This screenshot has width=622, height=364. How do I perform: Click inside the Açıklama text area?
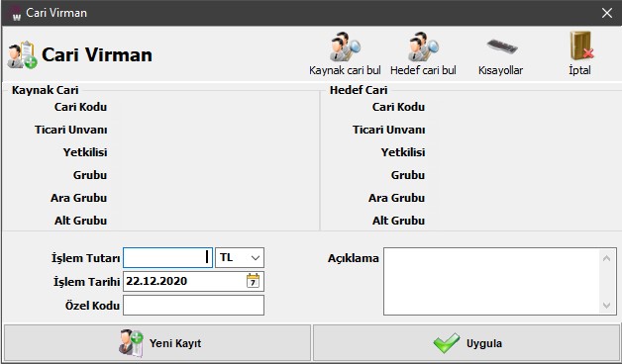(x=492, y=282)
